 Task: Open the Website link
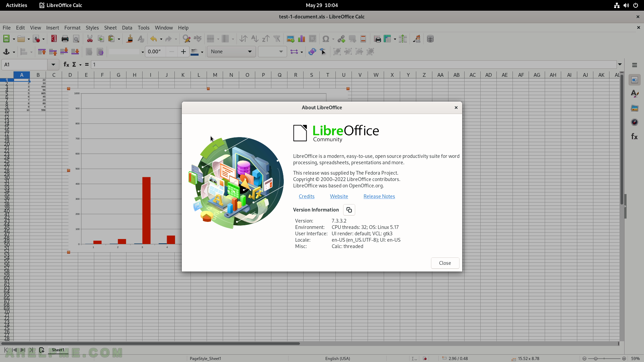(339, 196)
